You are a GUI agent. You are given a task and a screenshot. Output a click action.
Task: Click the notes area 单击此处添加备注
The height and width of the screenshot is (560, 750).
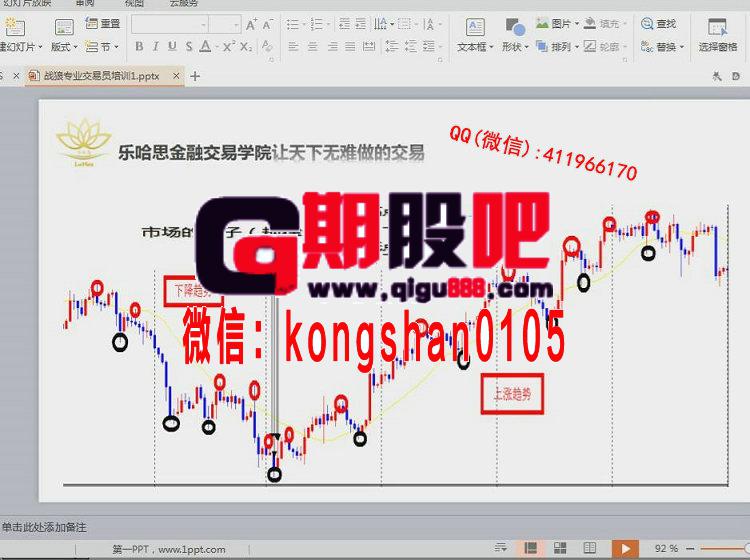click(x=44, y=527)
